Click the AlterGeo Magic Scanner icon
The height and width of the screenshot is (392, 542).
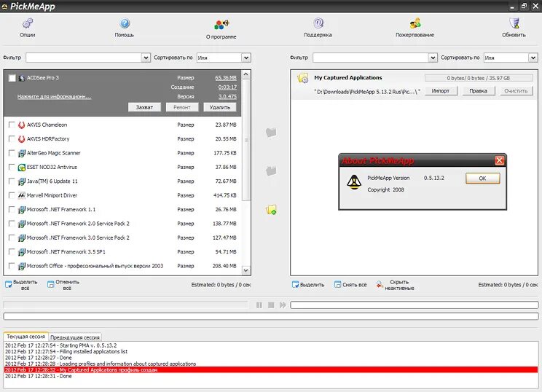coord(21,153)
